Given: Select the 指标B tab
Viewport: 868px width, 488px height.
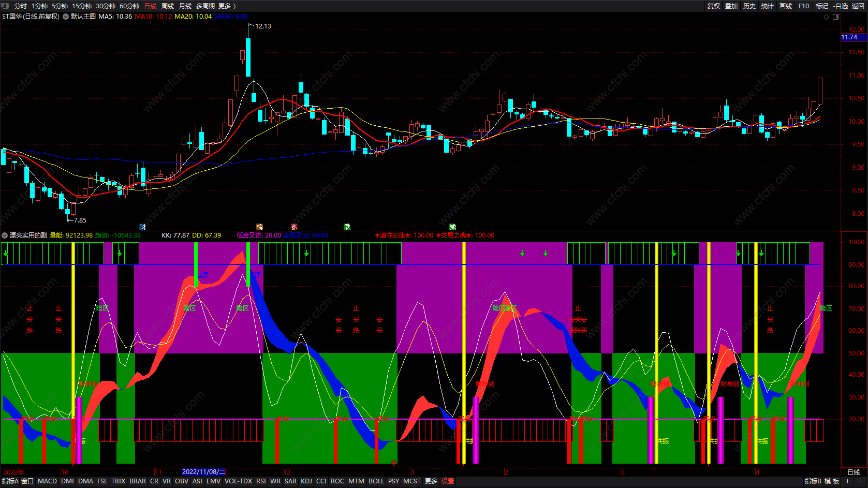Looking at the screenshot, I should pyautogui.click(x=813, y=481).
